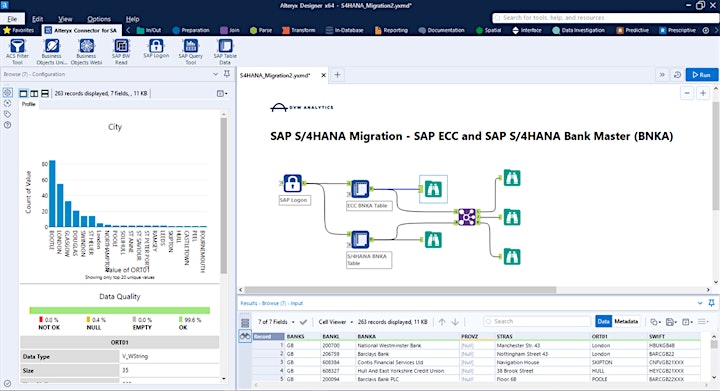Click the messages list icon in Results
The height and width of the screenshot is (391, 720).
pyautogui.click(x=245, y=323)
